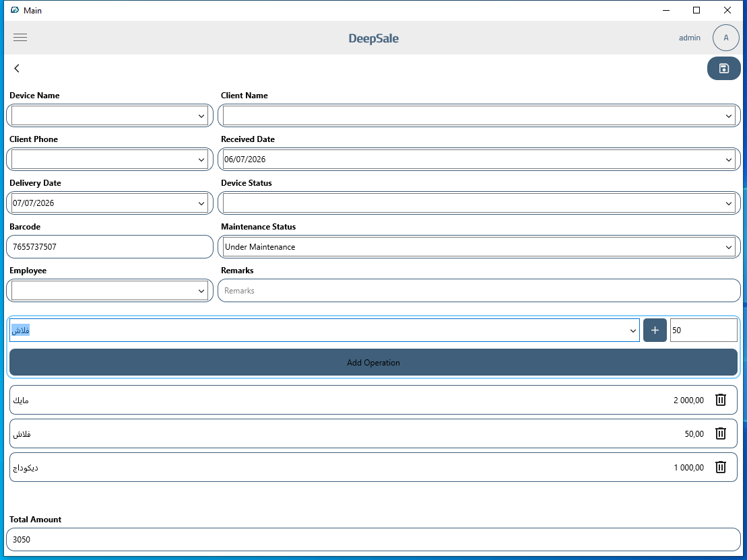Click the 1 000,00 amount
Viewport: 747px width, 560px height.
click(688, 468)
